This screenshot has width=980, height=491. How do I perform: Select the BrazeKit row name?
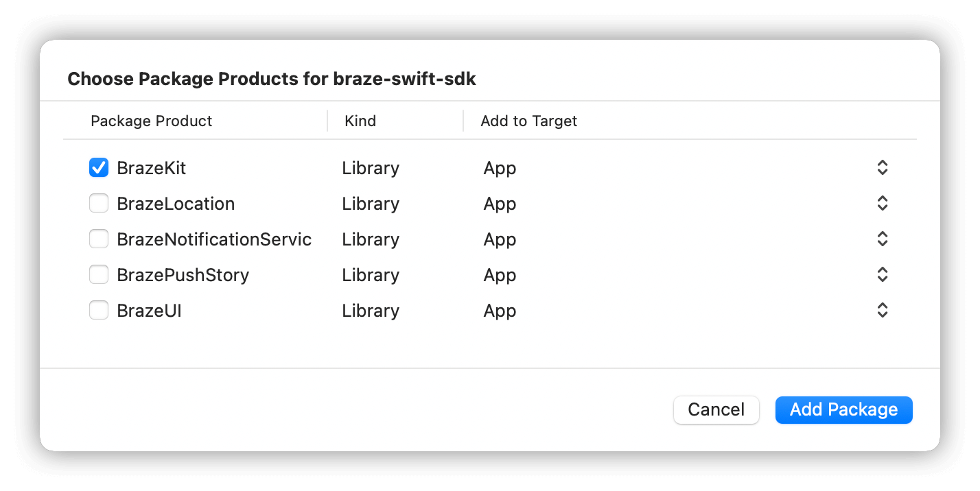(151, 168)
